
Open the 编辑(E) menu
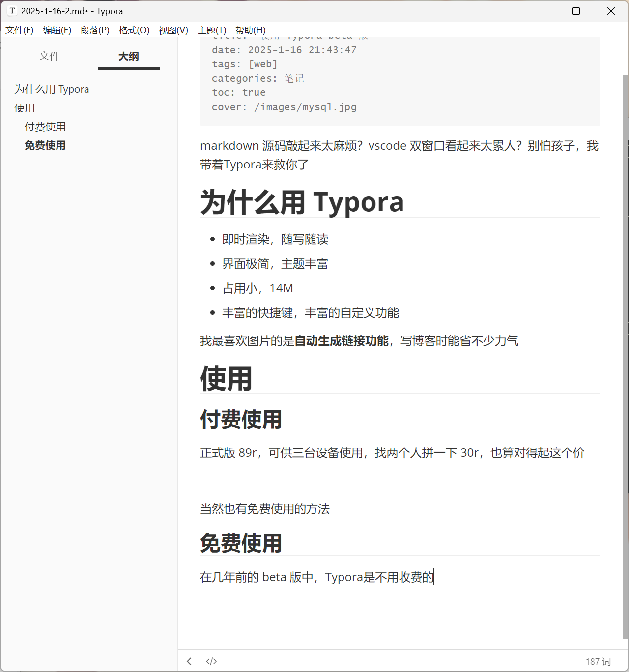pyautogui.click(x=57, y=30)
